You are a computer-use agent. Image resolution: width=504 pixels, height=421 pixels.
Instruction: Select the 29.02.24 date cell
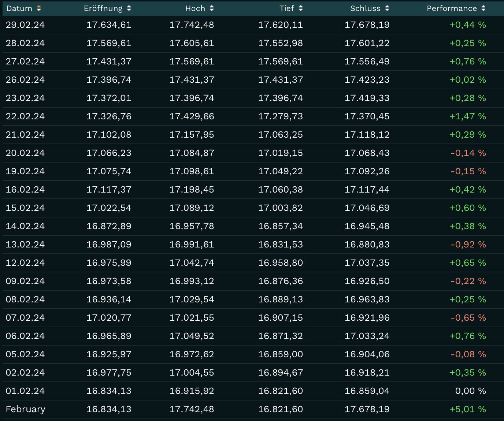[25, 25]
